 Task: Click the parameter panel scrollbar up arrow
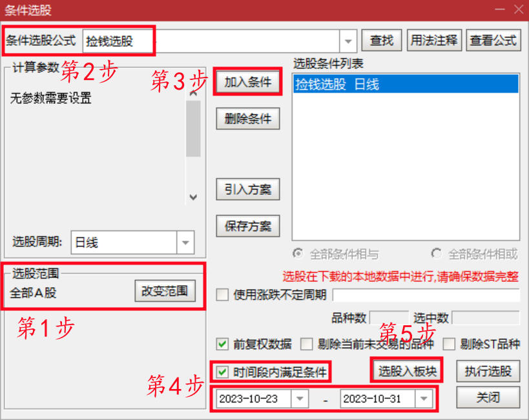click(x=193, y=94)
